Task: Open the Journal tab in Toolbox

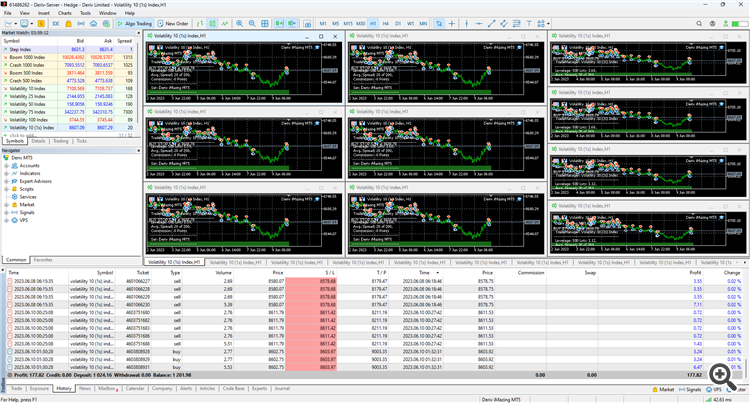Action: [282, 389]
